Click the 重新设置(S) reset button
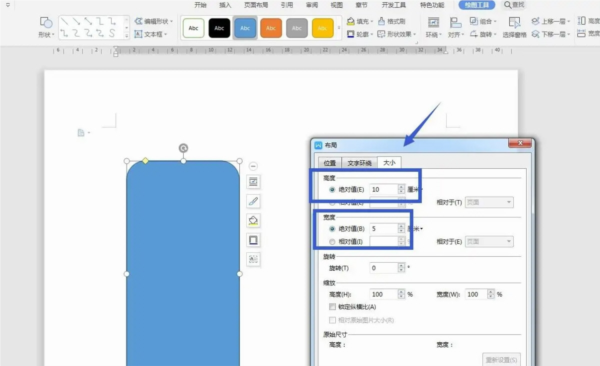This screenshot has width=600, height=366. (501, 360)
